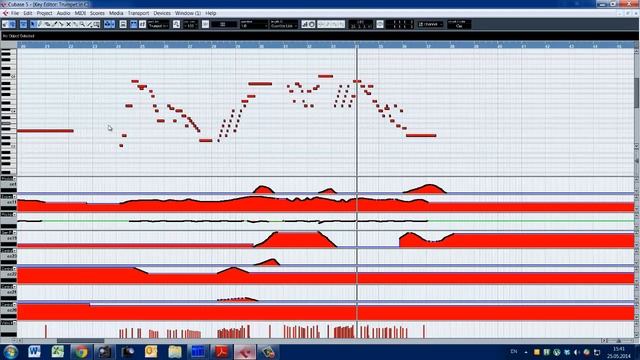Click the horizontal scrollbar thumb

[80, 340]
